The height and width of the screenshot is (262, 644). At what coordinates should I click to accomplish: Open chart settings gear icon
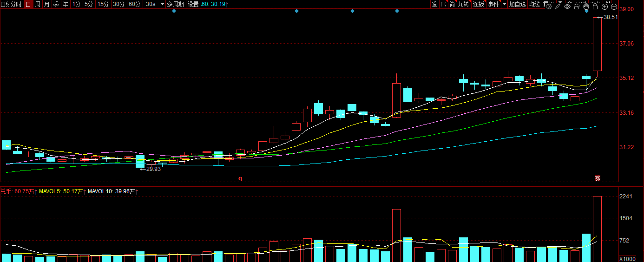[x=549, y=7]
